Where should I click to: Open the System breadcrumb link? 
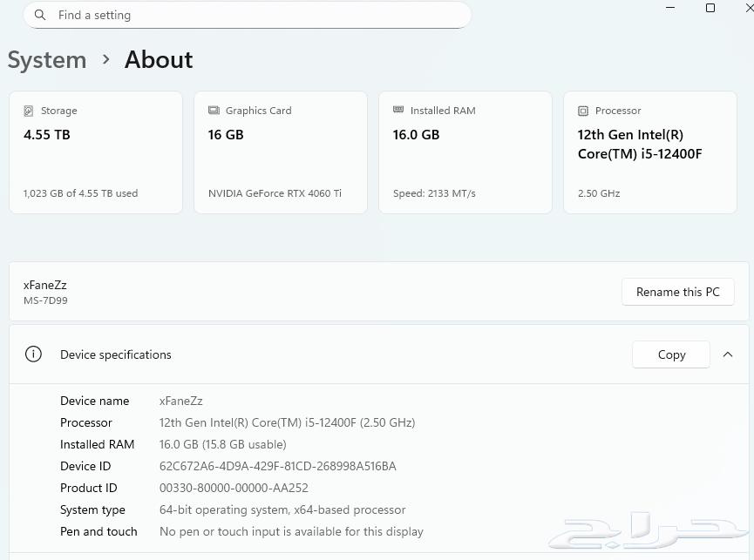coord(47,59)
